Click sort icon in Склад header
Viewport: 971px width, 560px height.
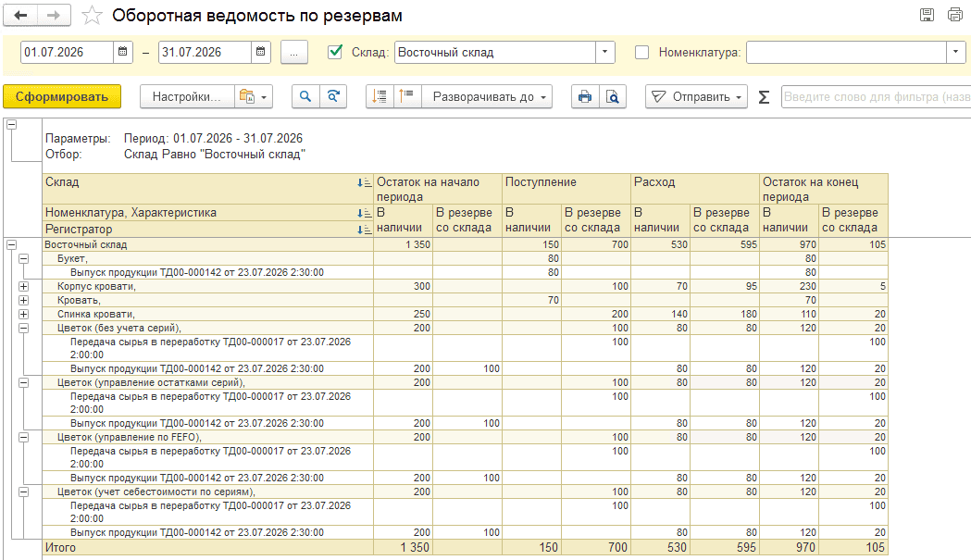(364, 182)
